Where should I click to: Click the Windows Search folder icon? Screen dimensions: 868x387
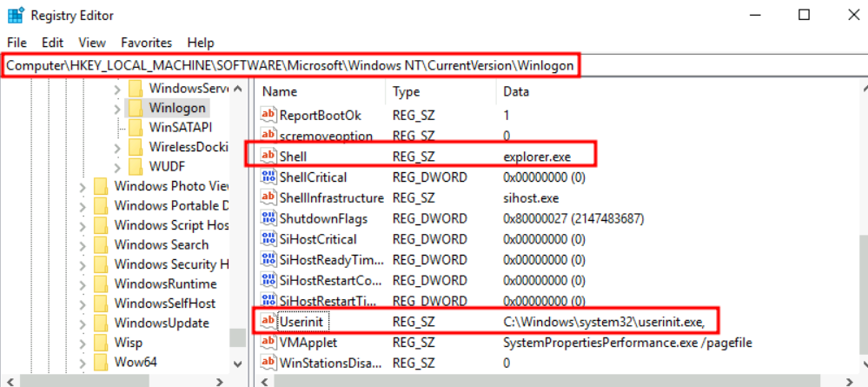(101, 244)
